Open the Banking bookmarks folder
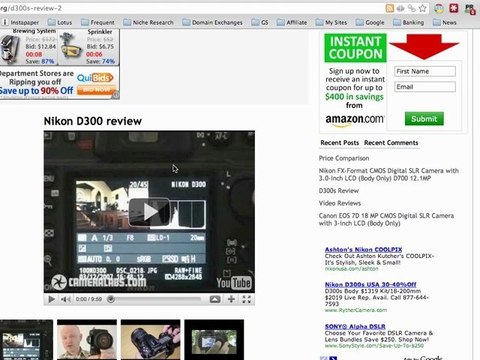480x360 pixels. 408,22
